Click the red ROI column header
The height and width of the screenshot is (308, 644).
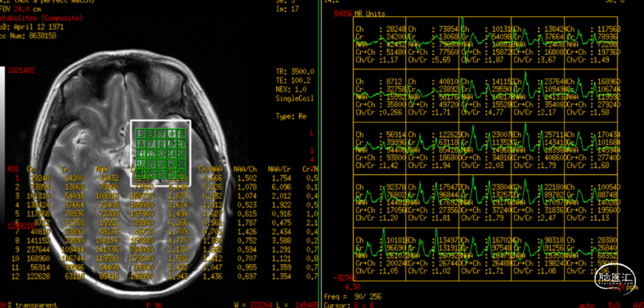(13, 168)
